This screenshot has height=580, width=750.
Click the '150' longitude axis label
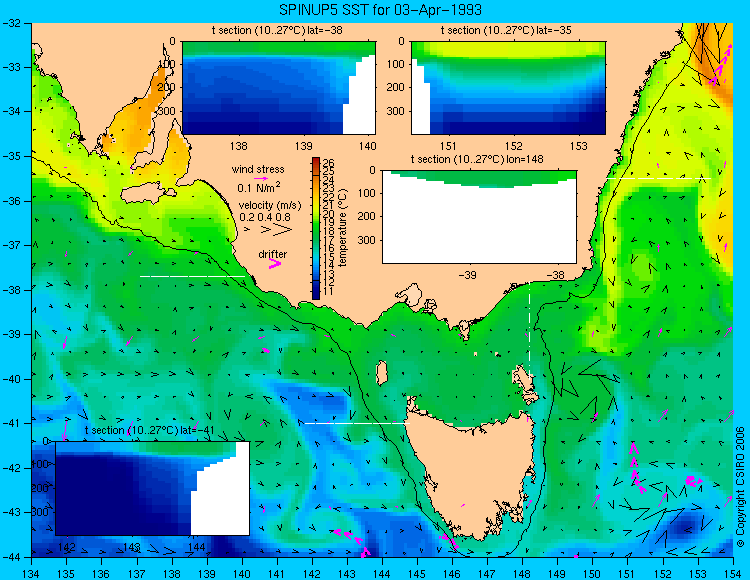(593, 574)
